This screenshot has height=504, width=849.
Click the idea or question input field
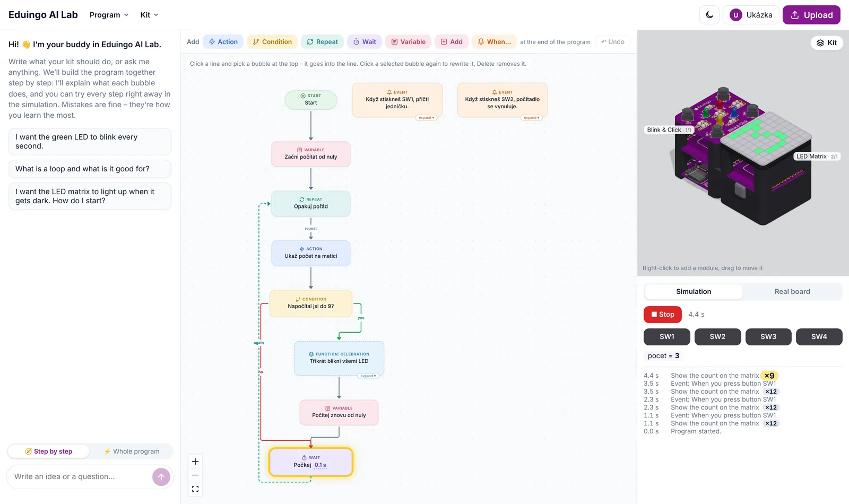pos(80,476)
